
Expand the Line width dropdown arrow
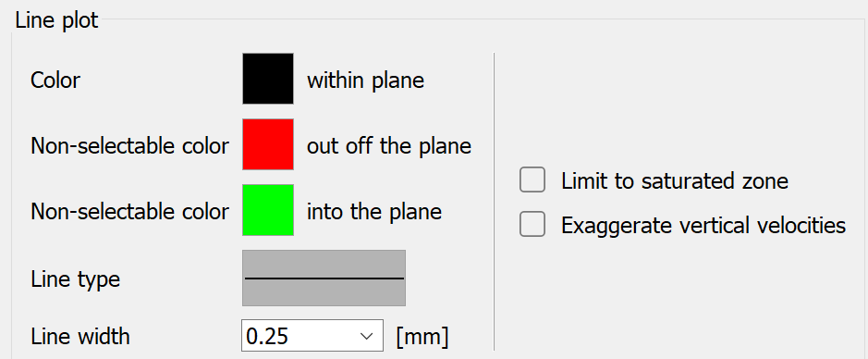[x=366, y=336]
